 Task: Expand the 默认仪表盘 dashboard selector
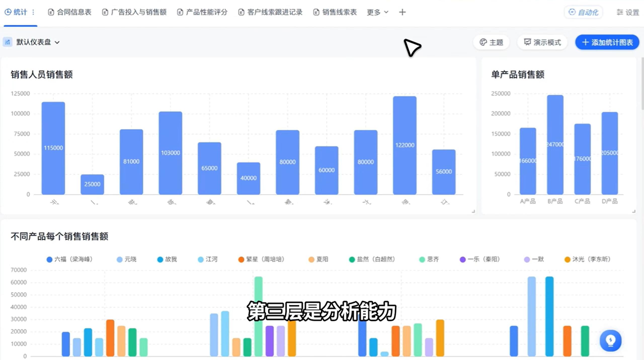click(x=38, y=42)
